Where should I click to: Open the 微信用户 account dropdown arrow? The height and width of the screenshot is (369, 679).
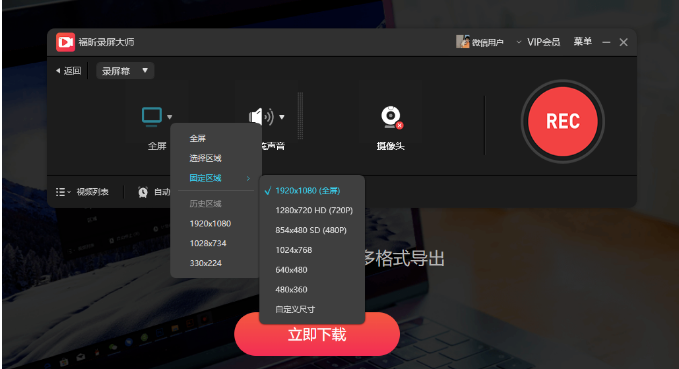click(519, 42)
